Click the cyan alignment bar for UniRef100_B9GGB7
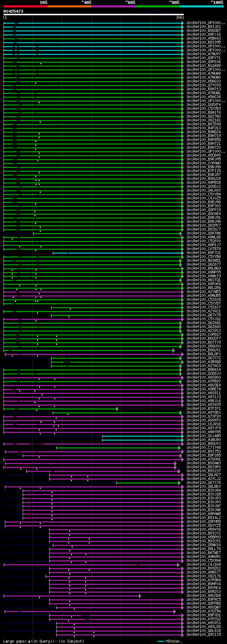The image size is (227, 644). tap(94, 31)
